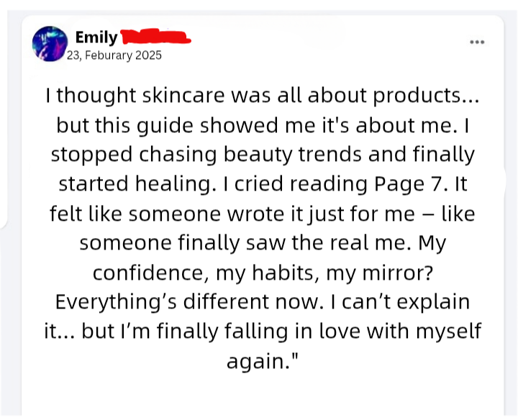Screen dimensions: 518x420
Task: Click the line "stopped chasing beauty trends and finally"
Action: (x=263, y=155)
